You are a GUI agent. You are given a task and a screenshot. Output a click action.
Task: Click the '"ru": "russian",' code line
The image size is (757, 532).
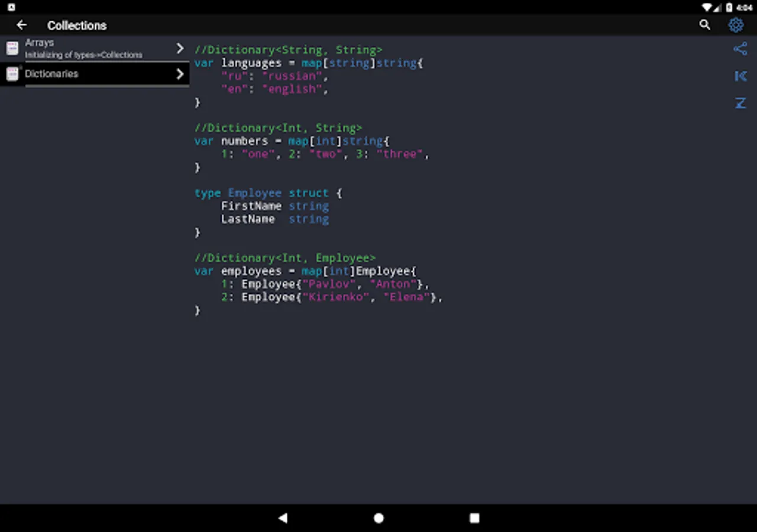click(275, 76)
